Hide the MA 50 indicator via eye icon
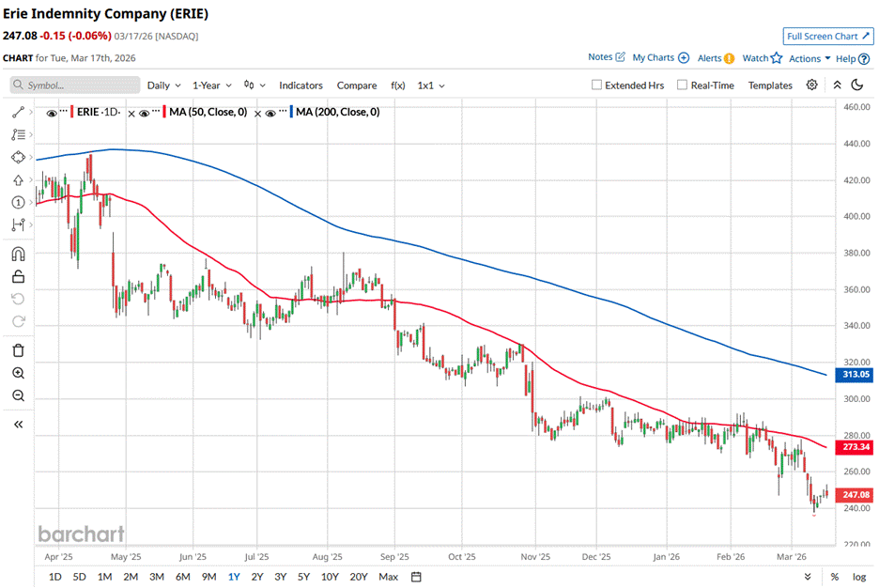Screen dimensions: 879x588 [146, 112]
